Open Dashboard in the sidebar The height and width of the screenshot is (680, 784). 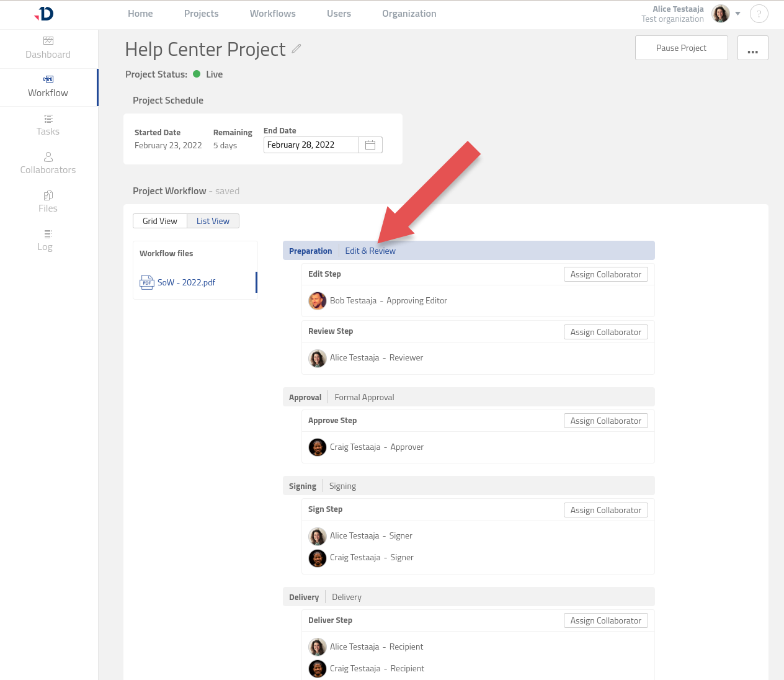click(48, 48)
